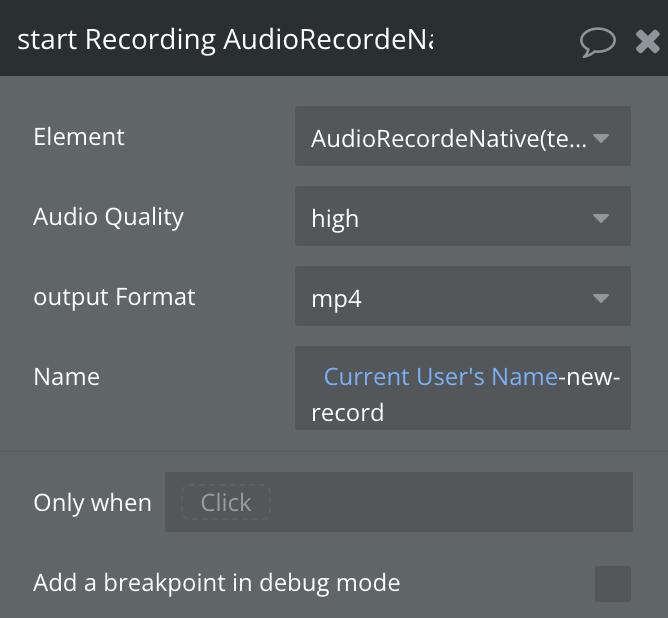Enable the debug mode breakpoint checkbox

612,583
